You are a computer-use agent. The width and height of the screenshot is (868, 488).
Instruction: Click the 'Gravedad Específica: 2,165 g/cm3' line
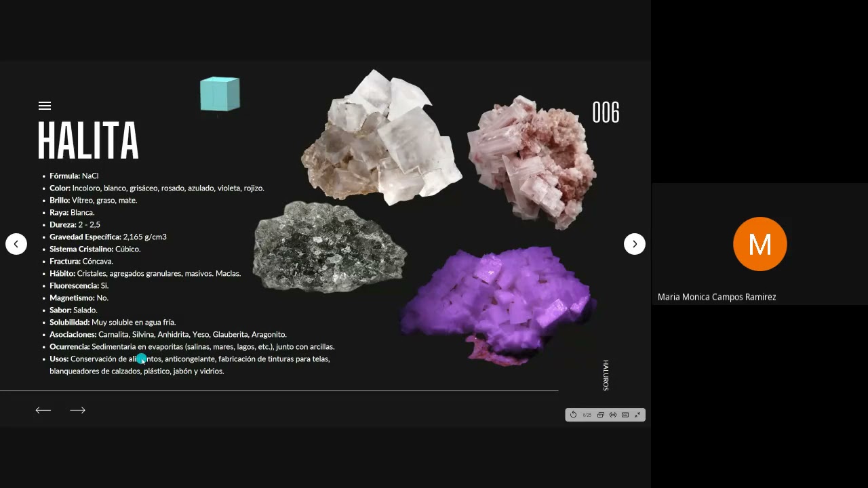point(108,237)
